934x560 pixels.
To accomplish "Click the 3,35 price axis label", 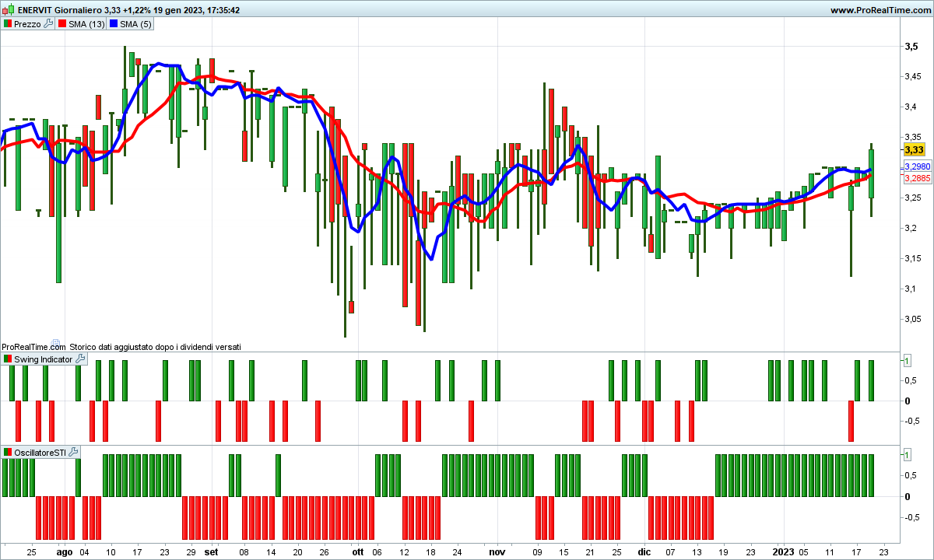I will click(x=913, y=137).
